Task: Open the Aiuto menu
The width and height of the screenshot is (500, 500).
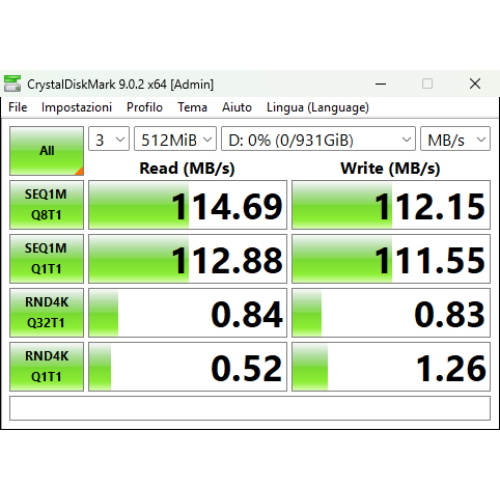Action: pyautogui.click(x=237, y=107)
